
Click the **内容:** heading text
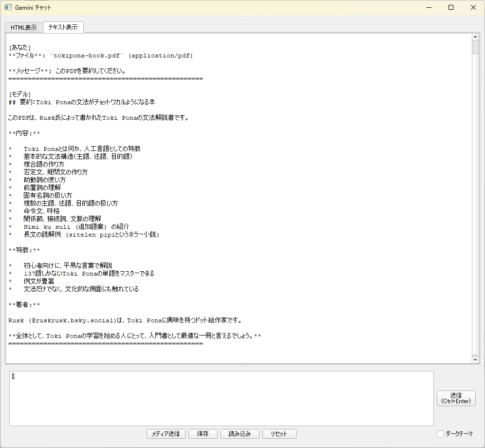24,133
